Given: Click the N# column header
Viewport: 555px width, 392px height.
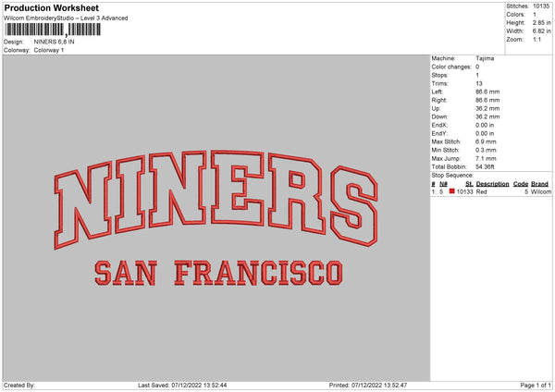Looking at the screenshot, I should 443,184.
